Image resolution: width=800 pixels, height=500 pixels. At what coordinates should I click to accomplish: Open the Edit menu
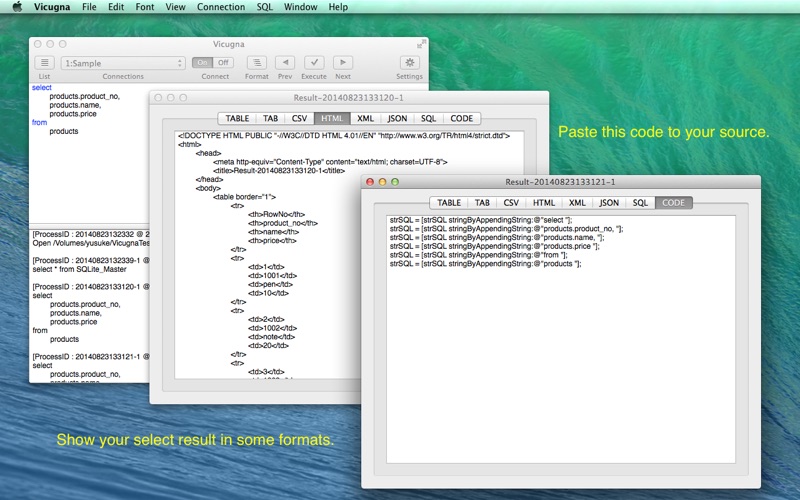tap(116, 7)
